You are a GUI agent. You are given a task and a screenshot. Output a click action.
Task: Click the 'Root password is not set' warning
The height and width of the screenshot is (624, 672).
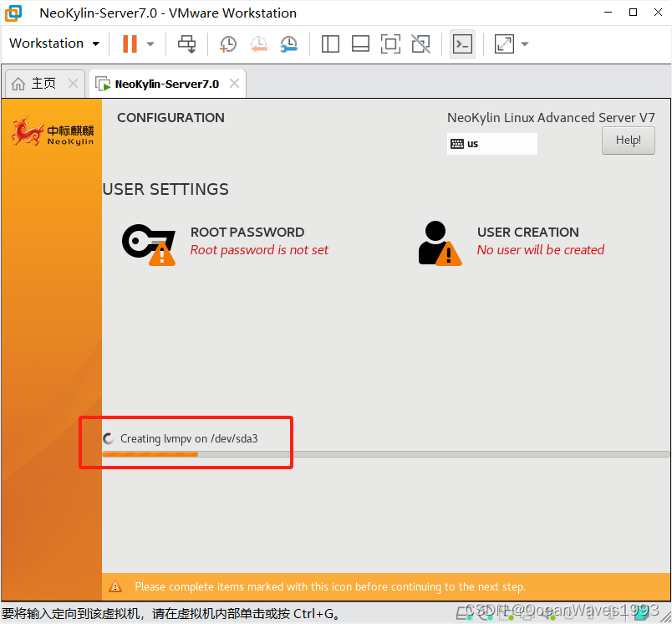coord(259,249)
